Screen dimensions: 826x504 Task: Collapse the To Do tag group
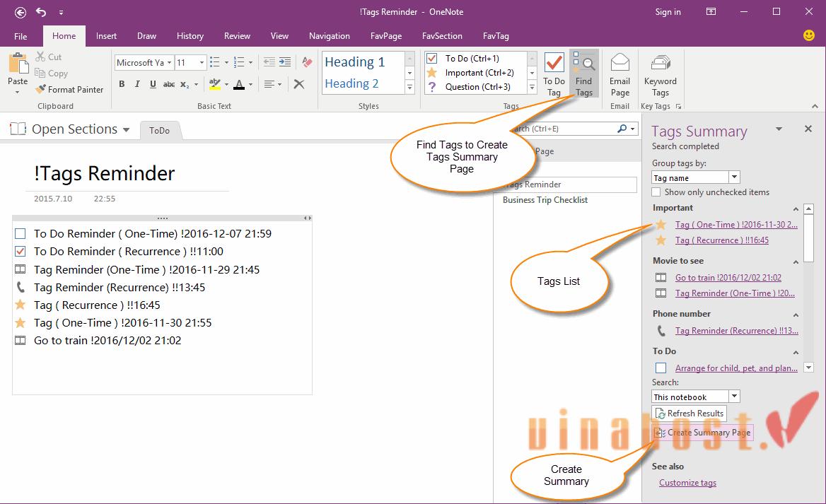(x=796, y=352)
